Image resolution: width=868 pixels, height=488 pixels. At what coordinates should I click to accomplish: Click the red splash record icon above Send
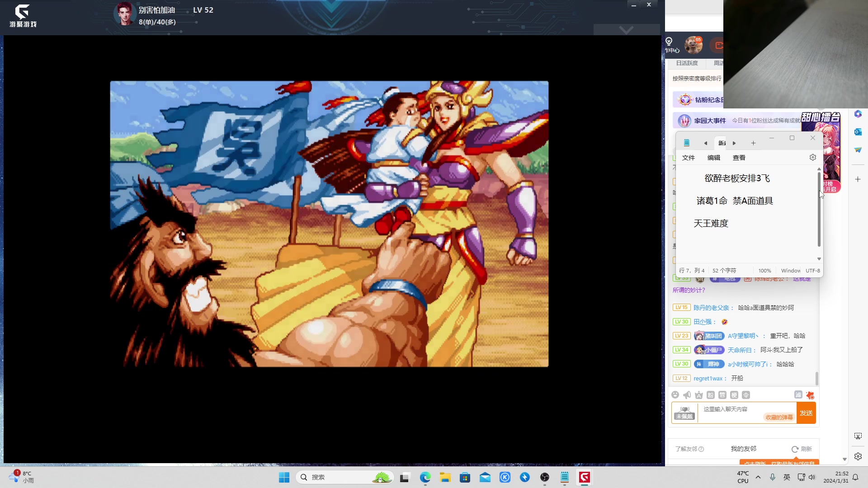(x=810, y=395)
